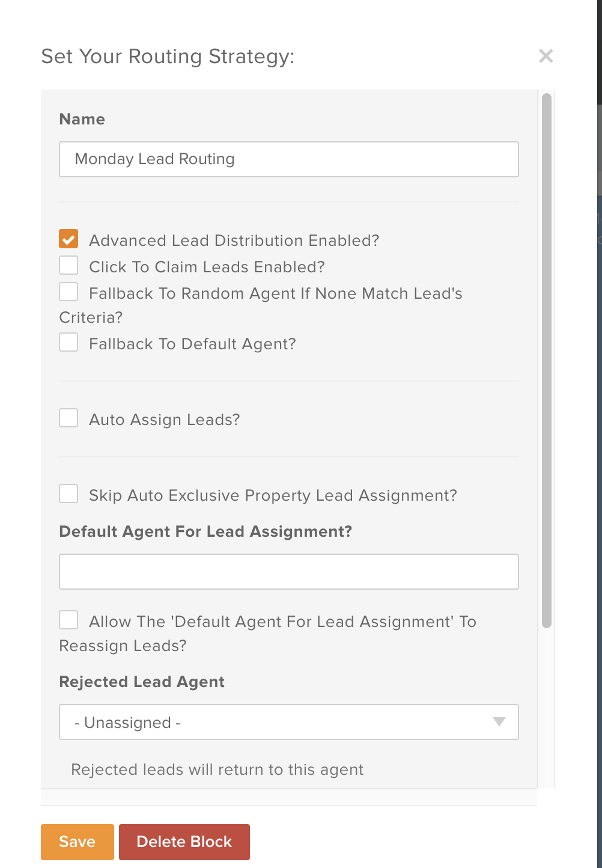Click the dropdown arrow next to Unassigned
The width and height of the screenshot is (602, 868).
499,722
